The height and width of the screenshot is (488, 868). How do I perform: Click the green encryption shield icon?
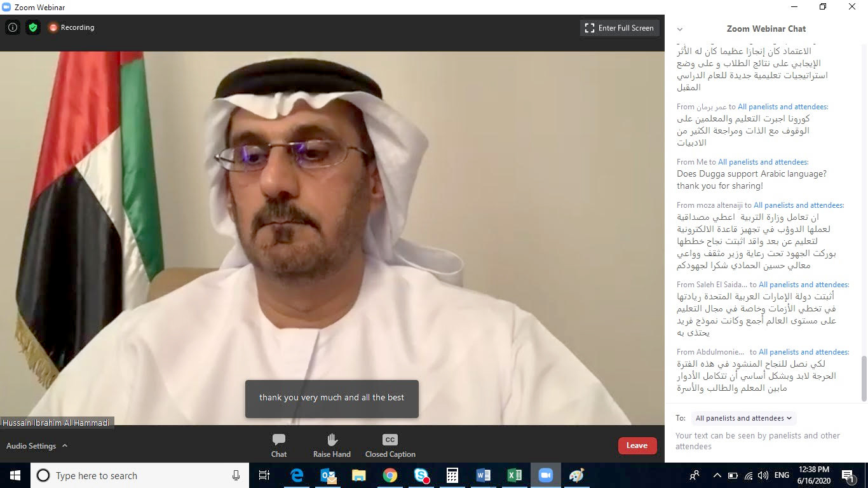pyautogui.click(x=33, y=27)
